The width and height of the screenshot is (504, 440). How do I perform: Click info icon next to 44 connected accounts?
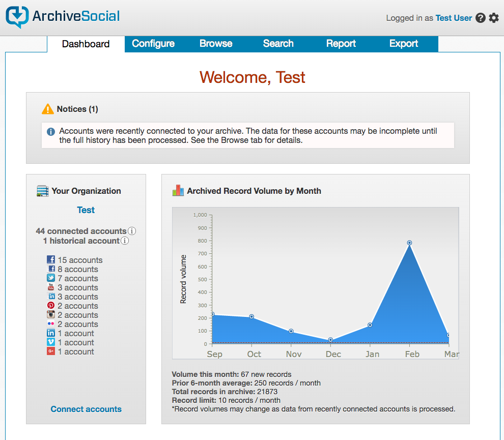[132, 231]
